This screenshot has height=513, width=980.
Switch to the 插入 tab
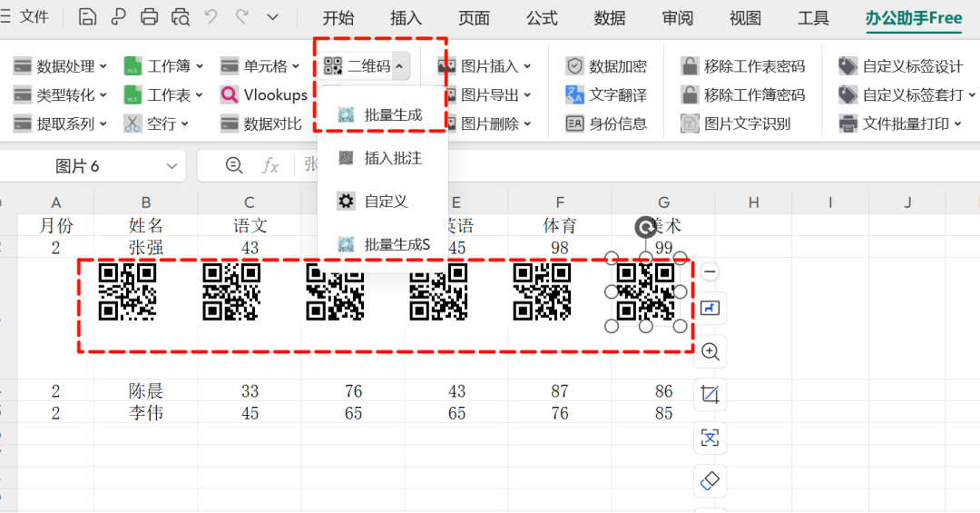pyautogui.click(x=407, y=18)
